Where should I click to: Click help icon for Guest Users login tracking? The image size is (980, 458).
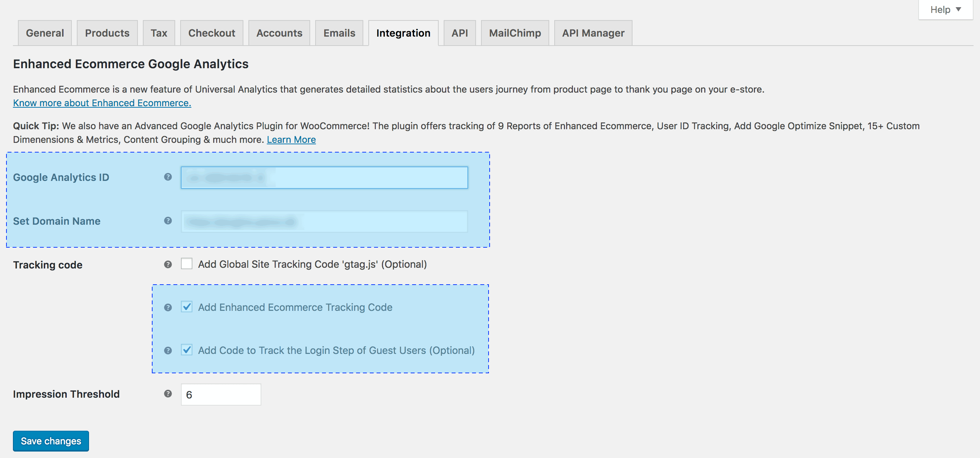point(168,350)
